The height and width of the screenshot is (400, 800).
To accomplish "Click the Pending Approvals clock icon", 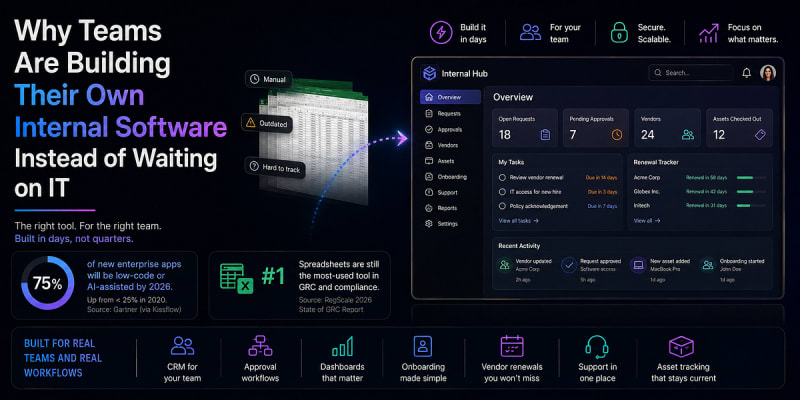I will (617, 135).
